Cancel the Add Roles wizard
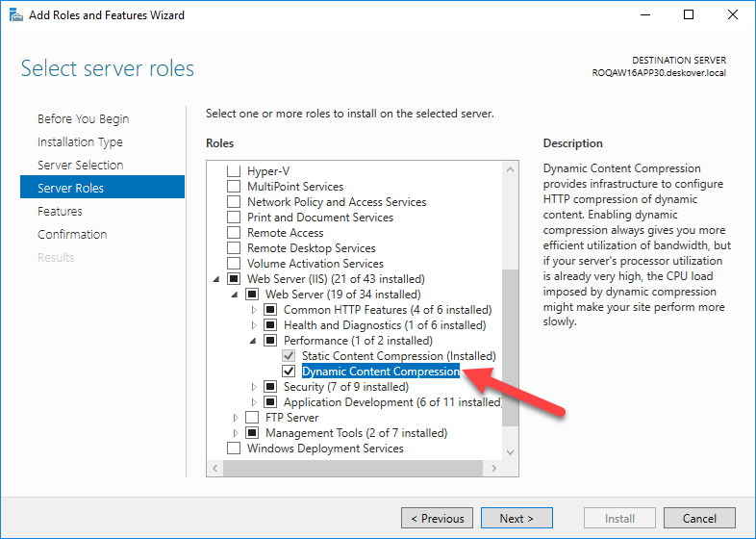Image resolution: width=756 pixels, height=539 pixels. click(699, 519)
